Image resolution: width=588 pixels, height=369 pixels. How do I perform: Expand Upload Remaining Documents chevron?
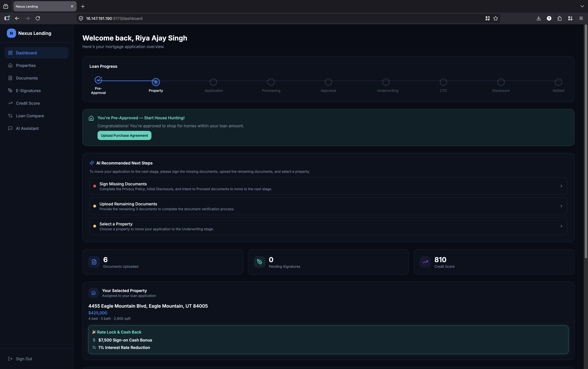(561, 206)
